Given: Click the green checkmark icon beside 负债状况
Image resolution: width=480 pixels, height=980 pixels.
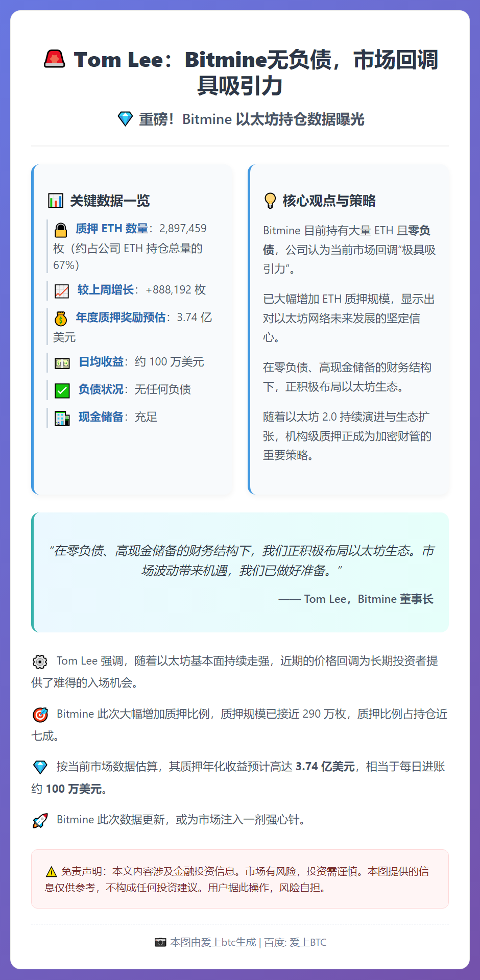Looking at the screenshot, I should pos(62,391).
